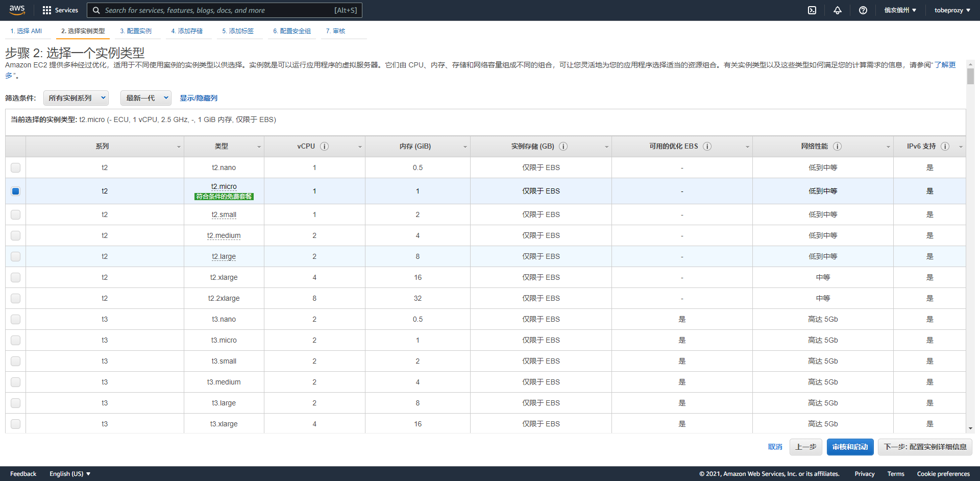The height and width of the screenshot is (481, 980).
Task: Open the t2.micro instance type link
Action: coord(224,186)
